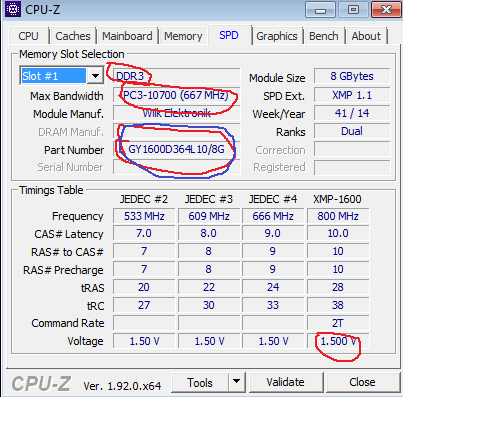
Task: Click the Part Number label
Action: [74, 150]
